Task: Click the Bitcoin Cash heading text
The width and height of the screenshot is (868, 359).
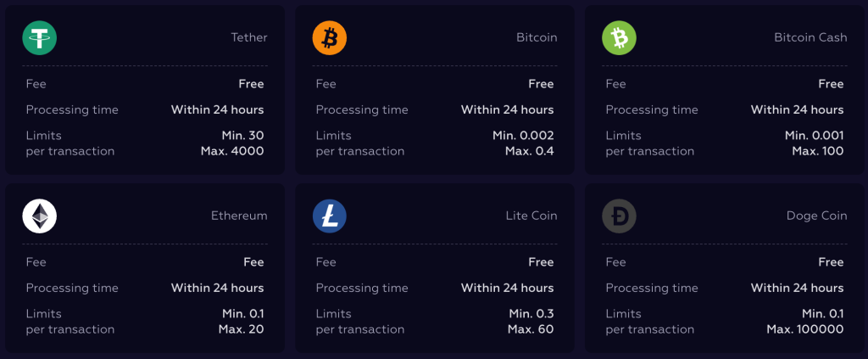Action: (810, 37)
